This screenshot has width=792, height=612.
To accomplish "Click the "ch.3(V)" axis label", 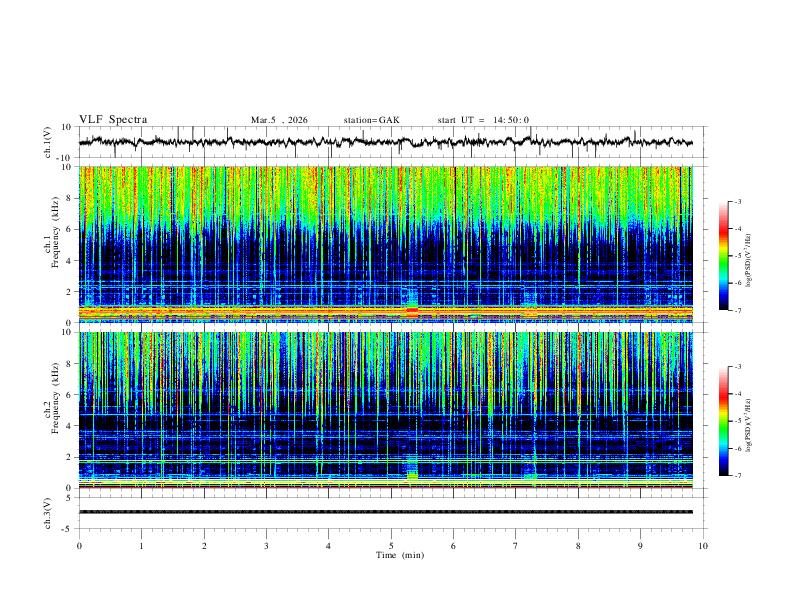I will point(47,513).
